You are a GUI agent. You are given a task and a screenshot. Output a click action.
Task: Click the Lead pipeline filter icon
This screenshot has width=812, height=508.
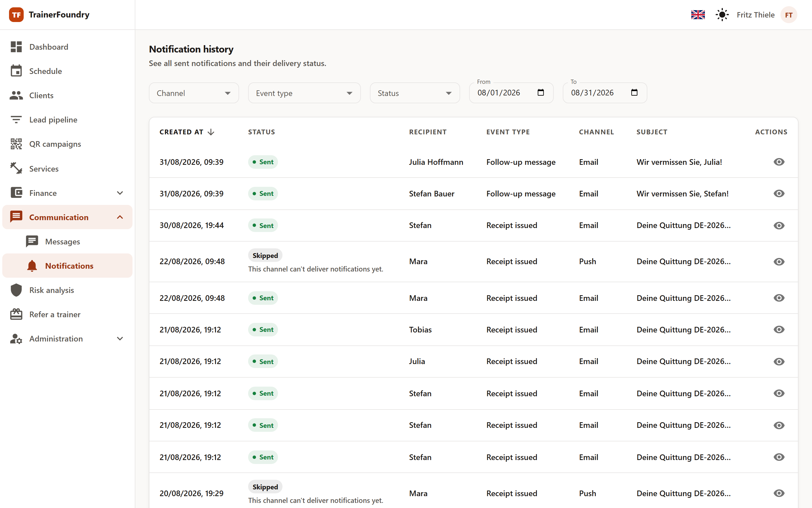[x=16, y=120]
